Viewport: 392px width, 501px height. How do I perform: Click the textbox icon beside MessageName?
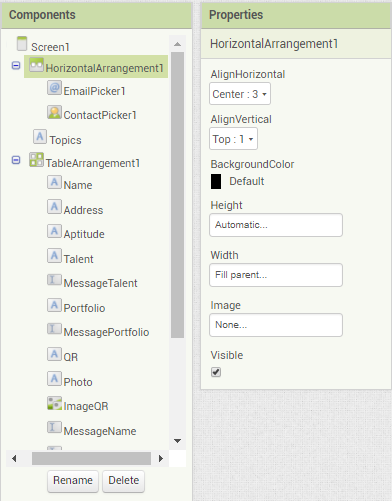tap(54, 427)
